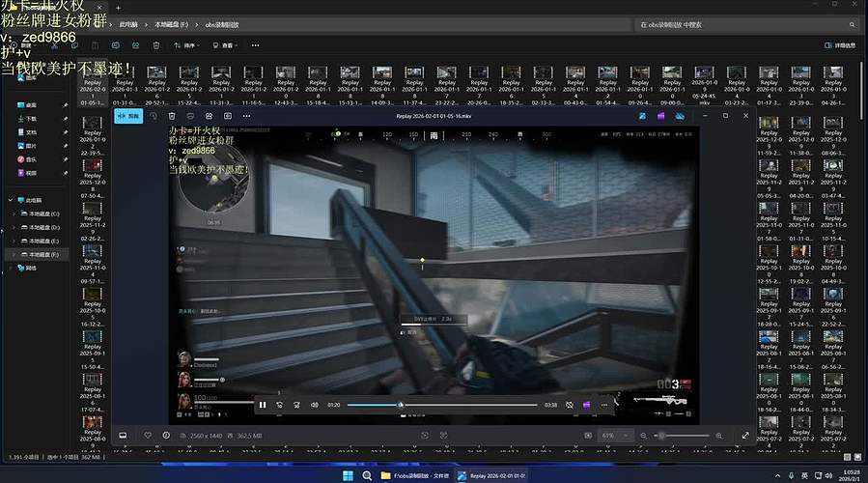Image resolution: width=868 pixels, height=483 pixels.
Task: Open more options in the player controls
Action: 604,405
